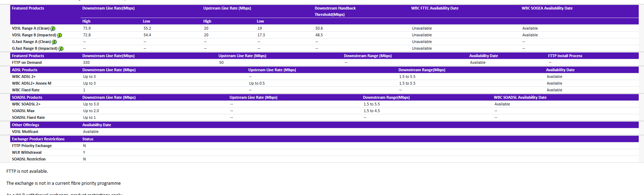The width and height of the screenshot is (644, 195).
Task: Click status 'N' for FTTP Priority Exchange
Action: 85,146
